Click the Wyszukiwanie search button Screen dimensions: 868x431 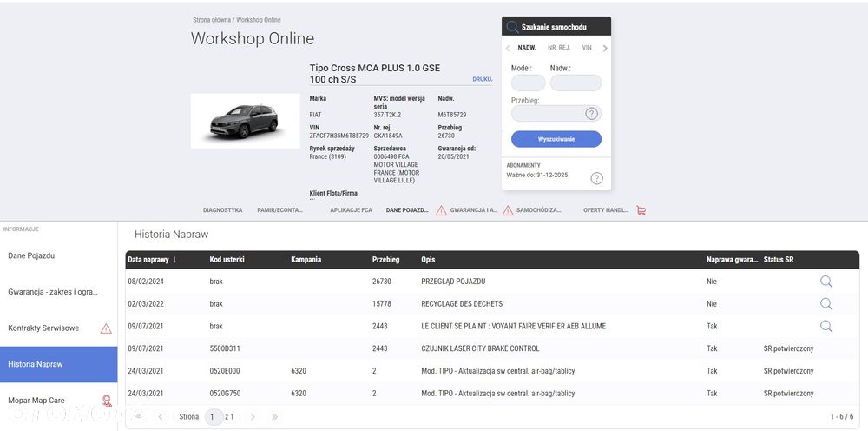pyautogui.click(x=556, y=139)
